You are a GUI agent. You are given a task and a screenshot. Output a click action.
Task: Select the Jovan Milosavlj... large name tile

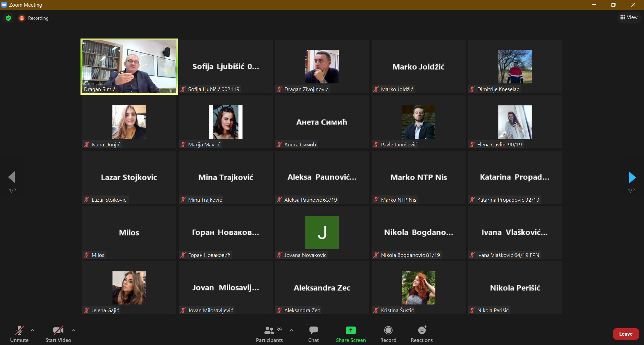point(226,288)
